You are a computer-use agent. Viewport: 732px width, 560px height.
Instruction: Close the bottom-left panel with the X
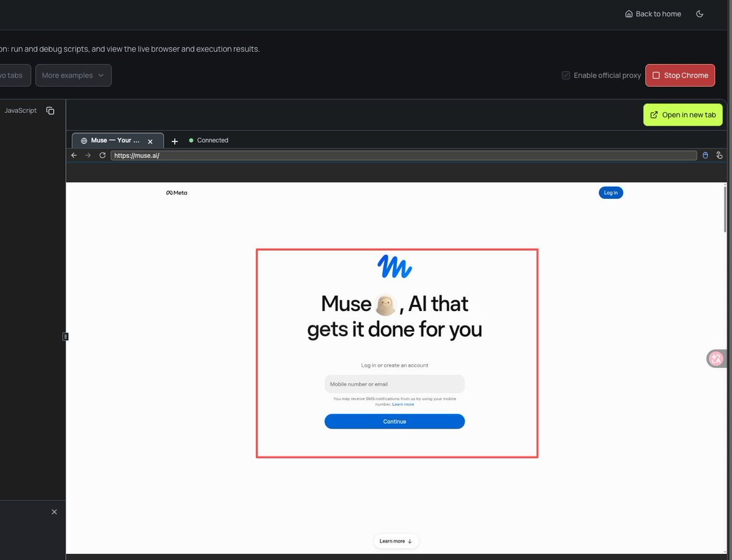click(54, 512)
